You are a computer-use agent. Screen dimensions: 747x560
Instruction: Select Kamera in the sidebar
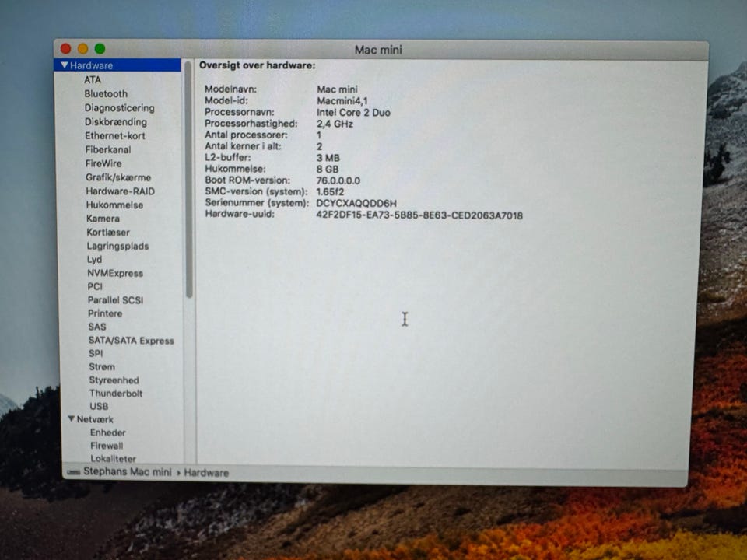coord(103,219)
